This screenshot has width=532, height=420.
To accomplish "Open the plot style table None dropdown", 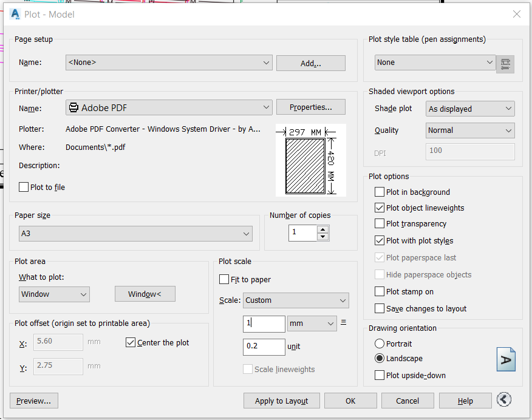I will [x=435, y=63].
